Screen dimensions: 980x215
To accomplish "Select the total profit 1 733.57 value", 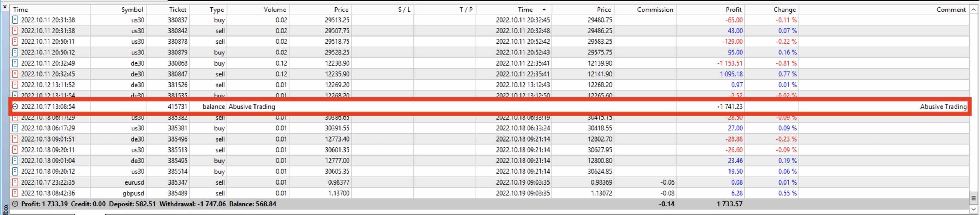I will click(x=729, y=204).
